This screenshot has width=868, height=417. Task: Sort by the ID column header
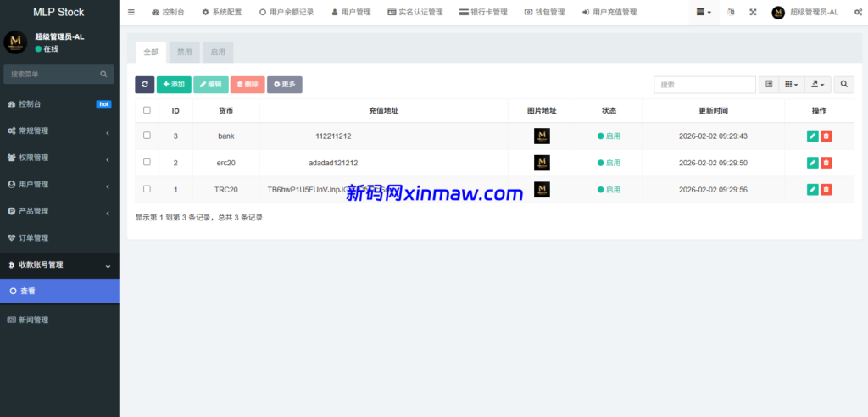(175, 111)
